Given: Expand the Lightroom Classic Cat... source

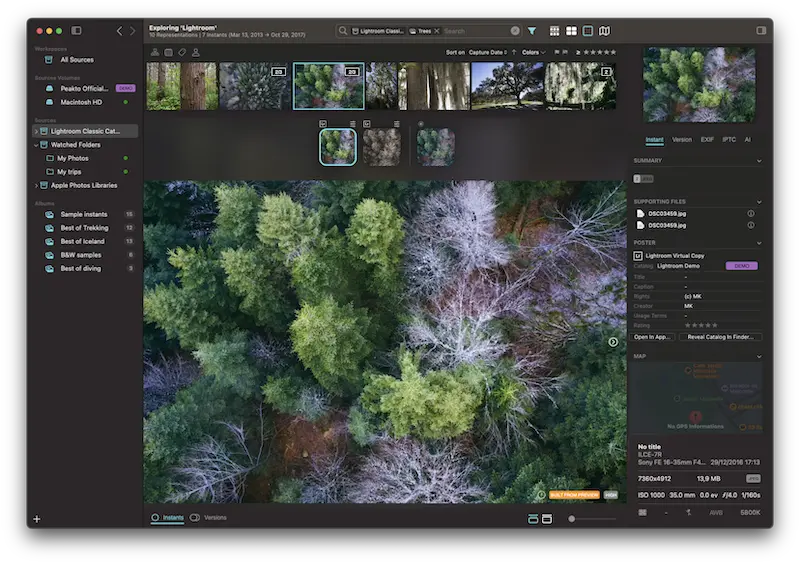Looking at the screenshot, I should click(36, 131).
